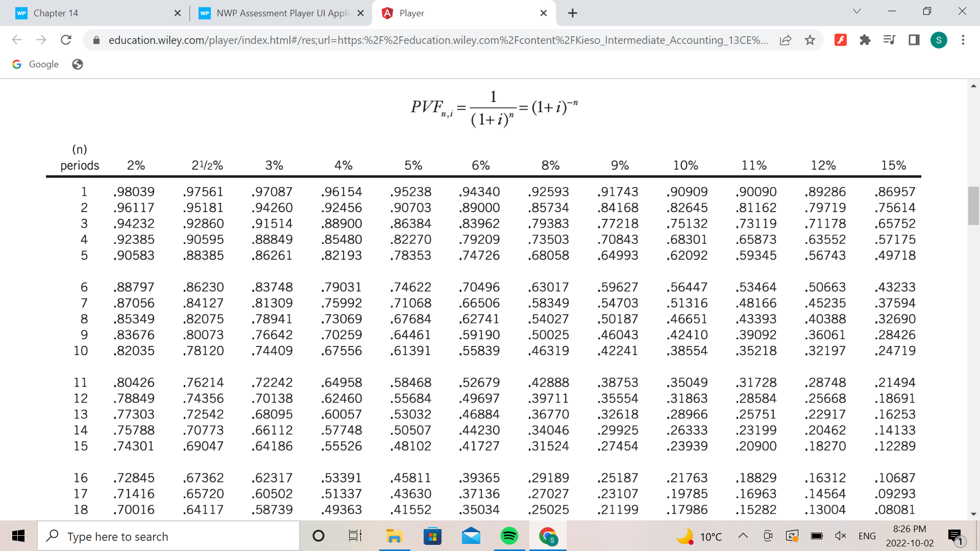Click the volume icon in the system tray
980x551 pixels.
(x=840, y=536)
